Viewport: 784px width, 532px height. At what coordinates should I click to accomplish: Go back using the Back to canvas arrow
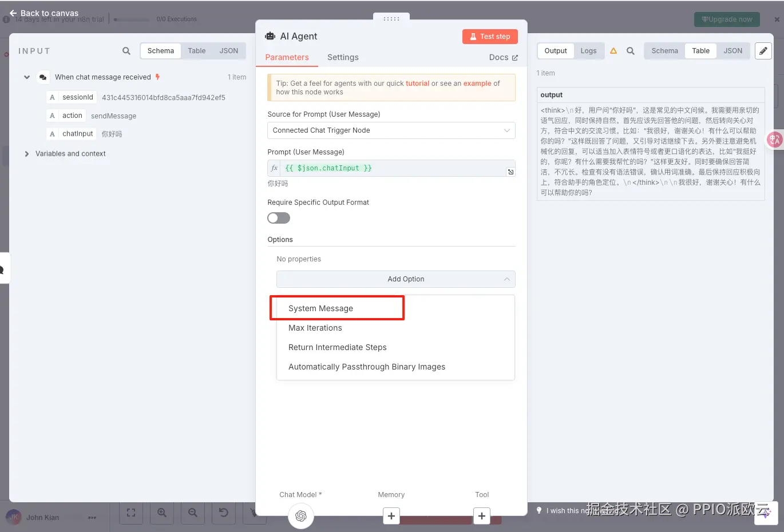[x=13, y=13]
